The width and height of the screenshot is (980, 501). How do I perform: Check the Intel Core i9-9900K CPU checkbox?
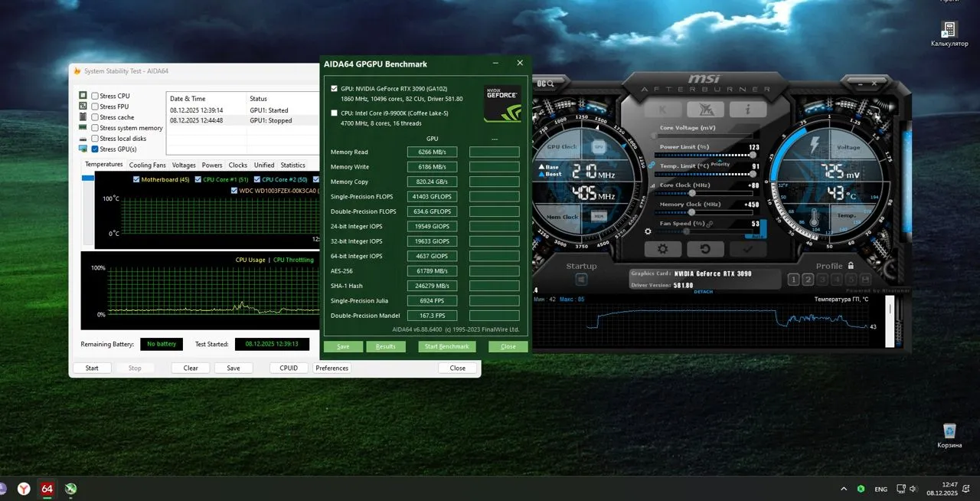334,113
